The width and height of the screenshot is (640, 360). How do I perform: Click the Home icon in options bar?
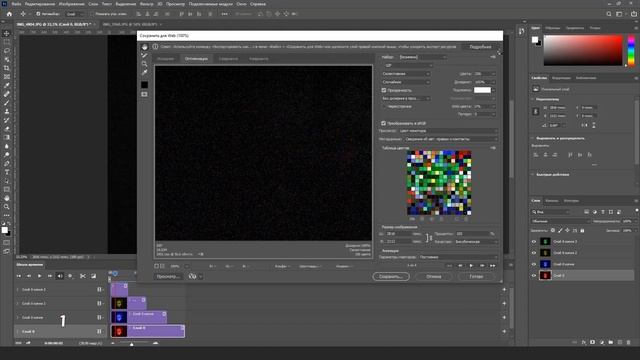tap(9, 14)
